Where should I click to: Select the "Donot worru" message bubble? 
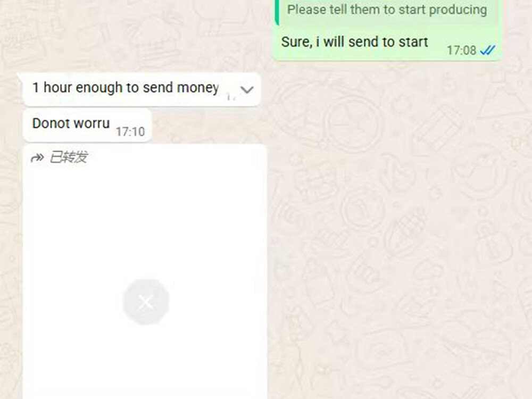[x=87, y=126]
